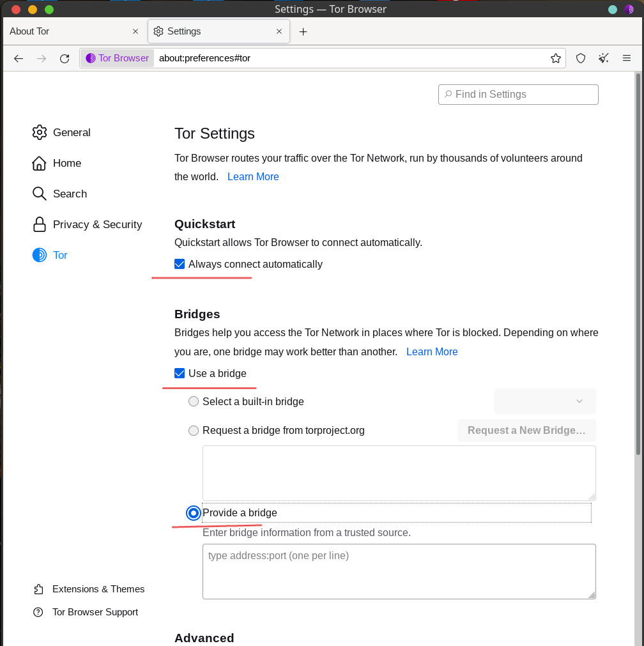Uncheck Always connect automatically
The width and height of the screenshot is (644, 646).
[180, 264]
